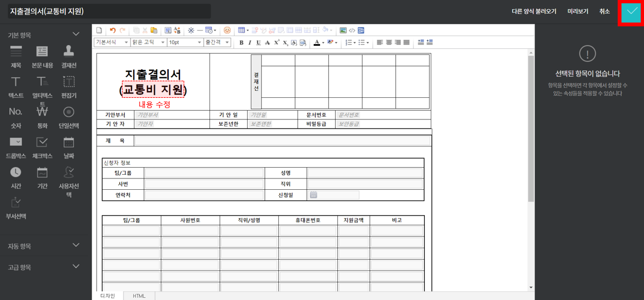Add the 결재선 approval line item
Viewport: 644px width, 300px height.
point(69,56)
